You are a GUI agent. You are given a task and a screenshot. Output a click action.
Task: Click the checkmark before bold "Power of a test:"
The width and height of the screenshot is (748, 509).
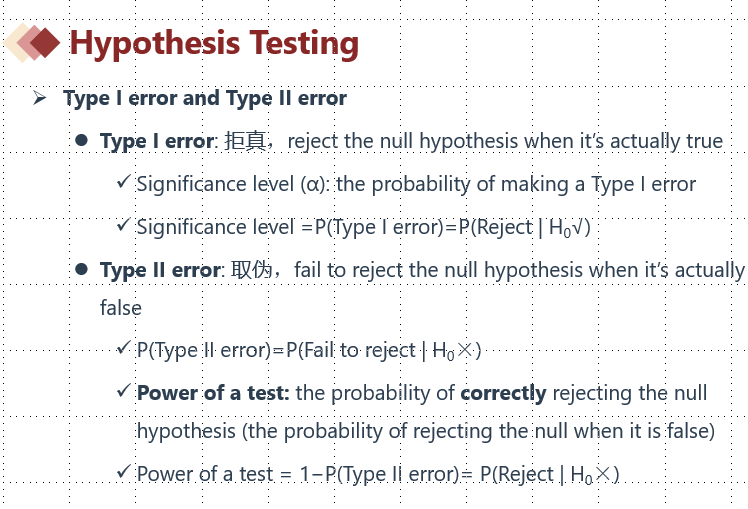[x=122, y=391]
